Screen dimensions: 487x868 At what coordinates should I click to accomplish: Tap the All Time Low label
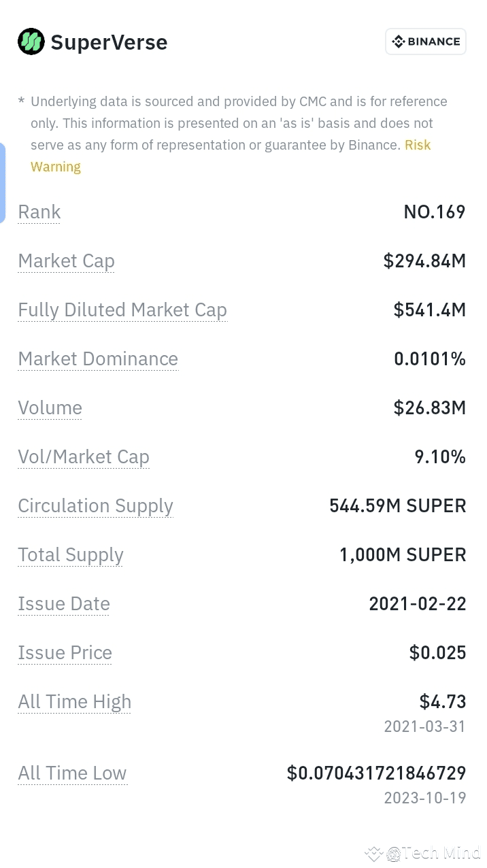coord(72,773)
